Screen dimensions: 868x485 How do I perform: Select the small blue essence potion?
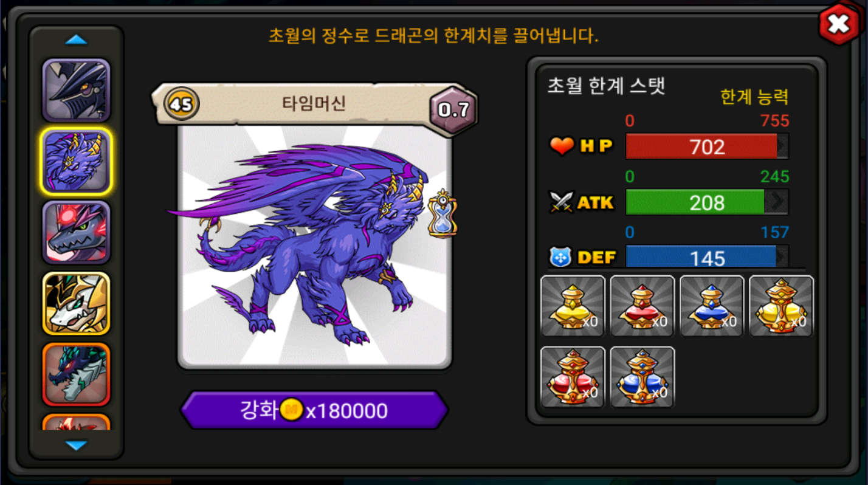coord(712,306)
